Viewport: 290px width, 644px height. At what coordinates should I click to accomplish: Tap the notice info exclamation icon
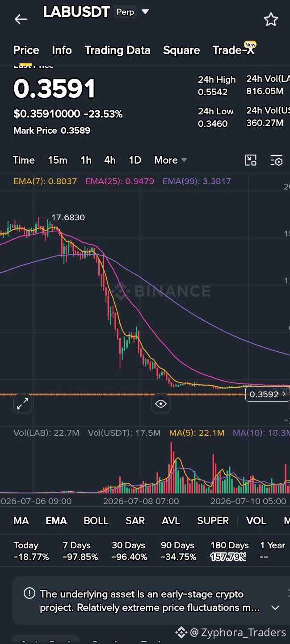tap(29, 593)
